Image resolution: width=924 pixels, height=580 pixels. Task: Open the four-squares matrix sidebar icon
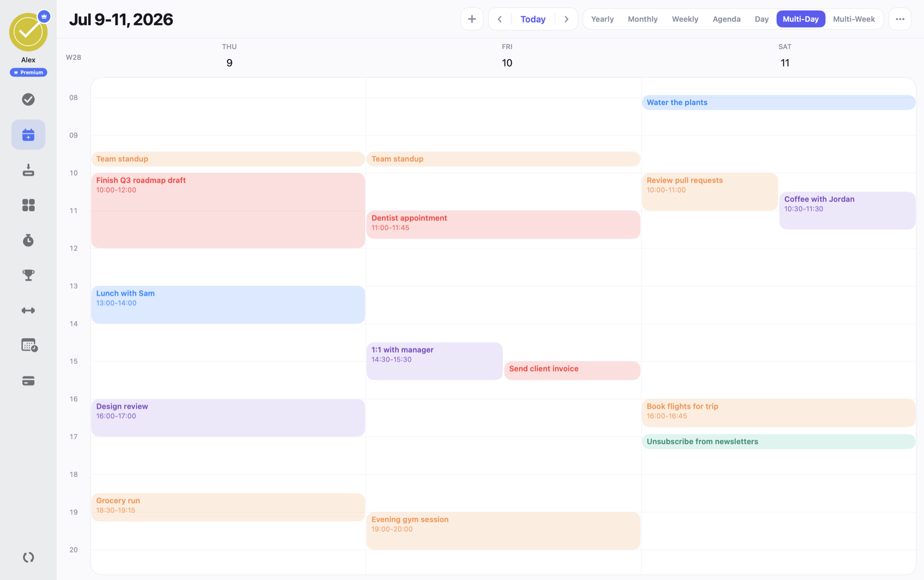(x=28, y=205)
